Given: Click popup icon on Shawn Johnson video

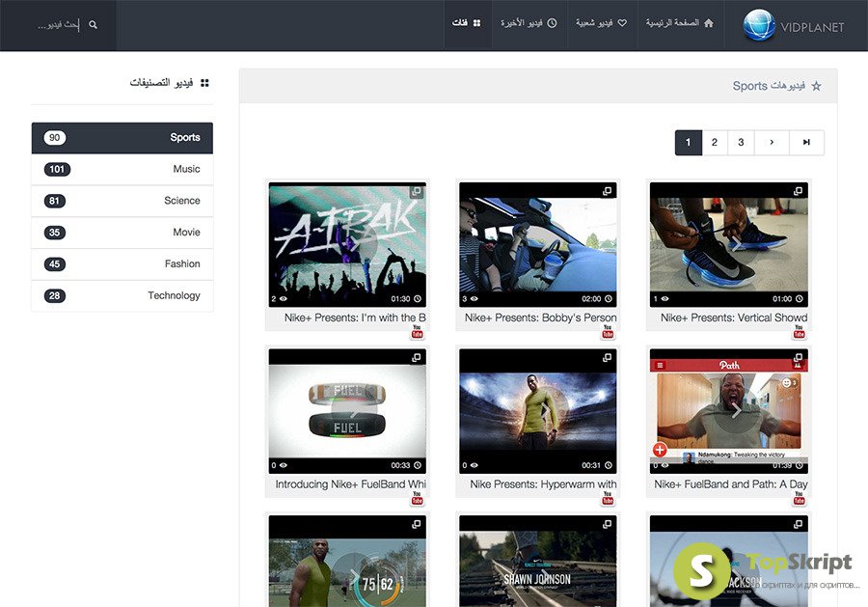Looking at the screenshot, I should [608, 524].
